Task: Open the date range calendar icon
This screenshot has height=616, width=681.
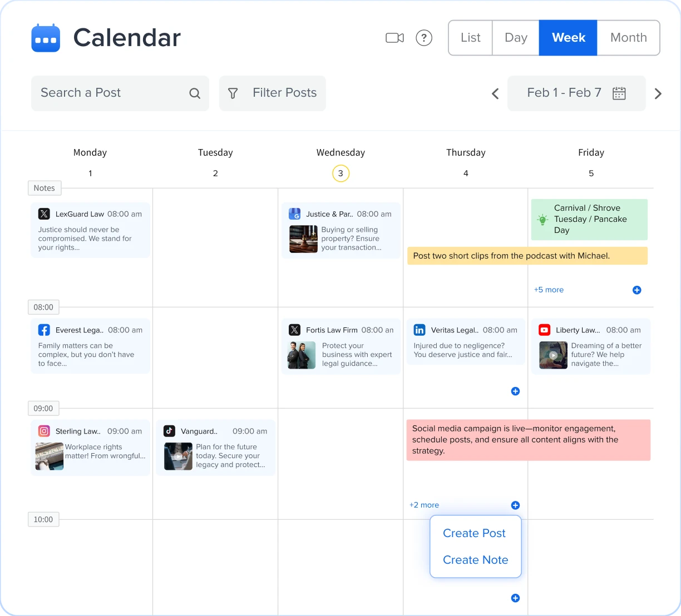Action: [x=619, y=93]
